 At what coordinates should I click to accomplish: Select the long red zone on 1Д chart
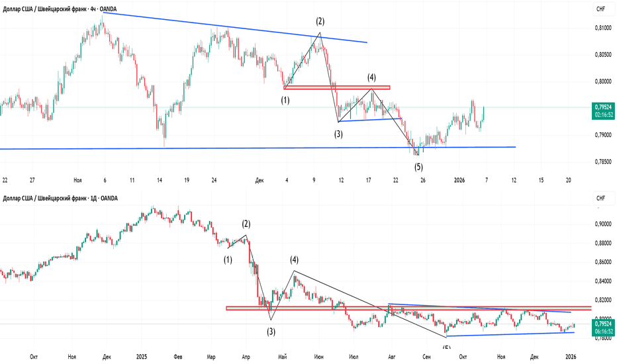397,308
